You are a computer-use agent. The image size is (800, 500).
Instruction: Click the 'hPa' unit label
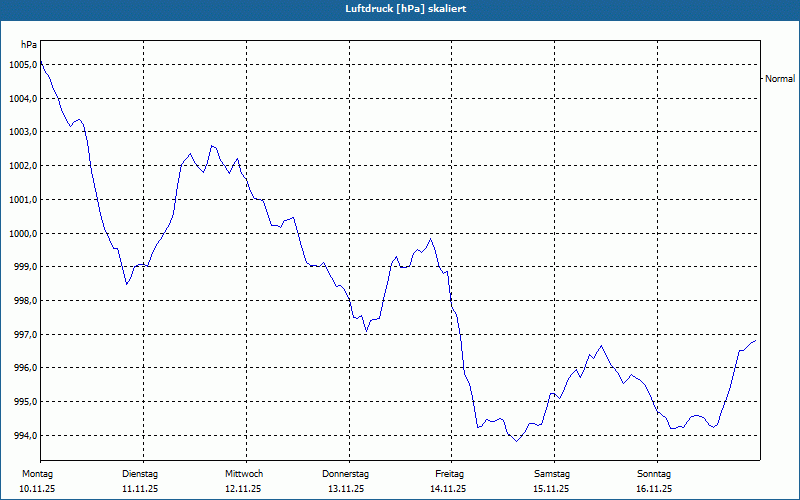coord(29,45)
